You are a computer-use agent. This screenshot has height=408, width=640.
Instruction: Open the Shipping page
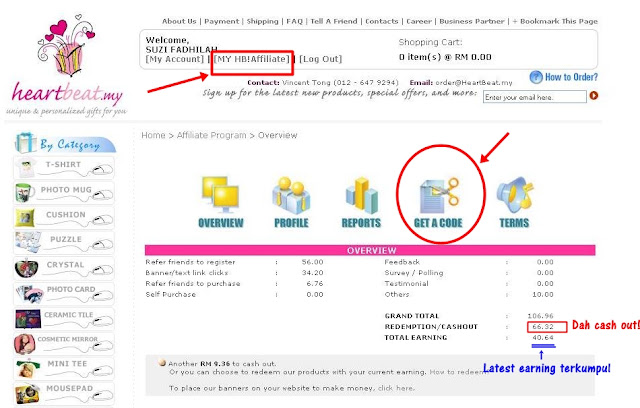262,21
